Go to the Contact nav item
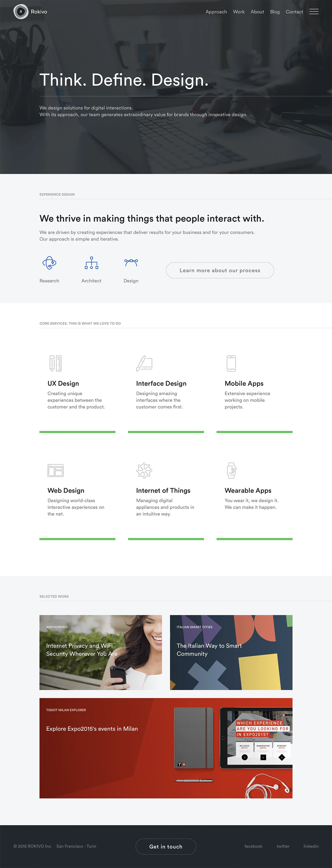Image resolution: width=332 pixels, height=868 pixels. [x=294, y=12]
